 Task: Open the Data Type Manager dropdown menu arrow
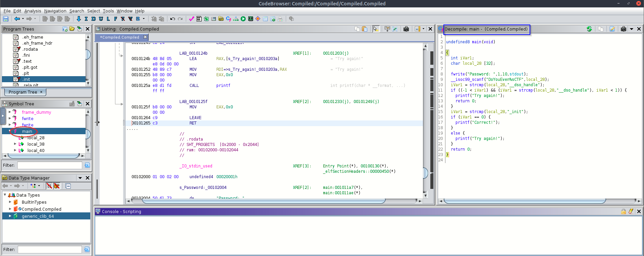[80, 178]
